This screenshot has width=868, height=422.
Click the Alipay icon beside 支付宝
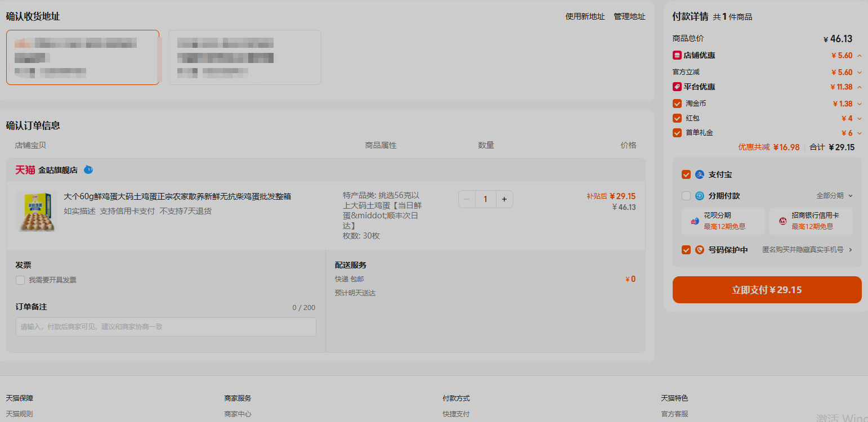tap(700, 174)
